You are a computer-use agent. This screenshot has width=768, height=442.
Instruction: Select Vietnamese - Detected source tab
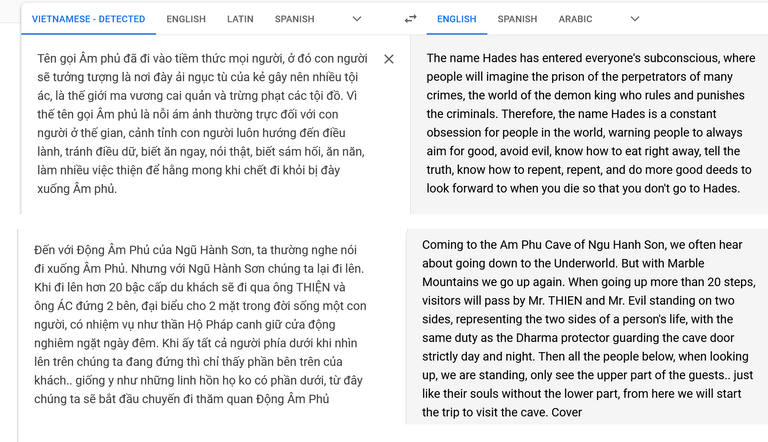89,19
